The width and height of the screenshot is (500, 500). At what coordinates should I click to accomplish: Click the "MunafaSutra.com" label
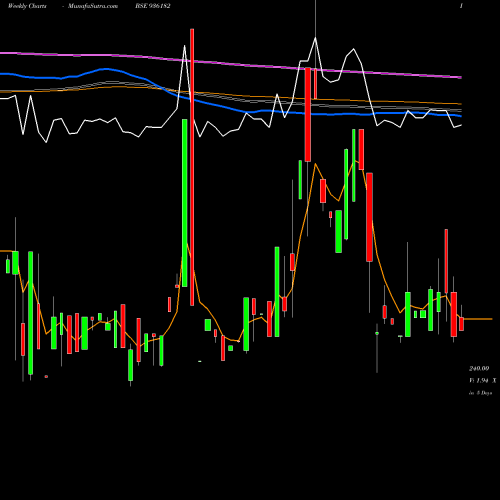point(93,6)
